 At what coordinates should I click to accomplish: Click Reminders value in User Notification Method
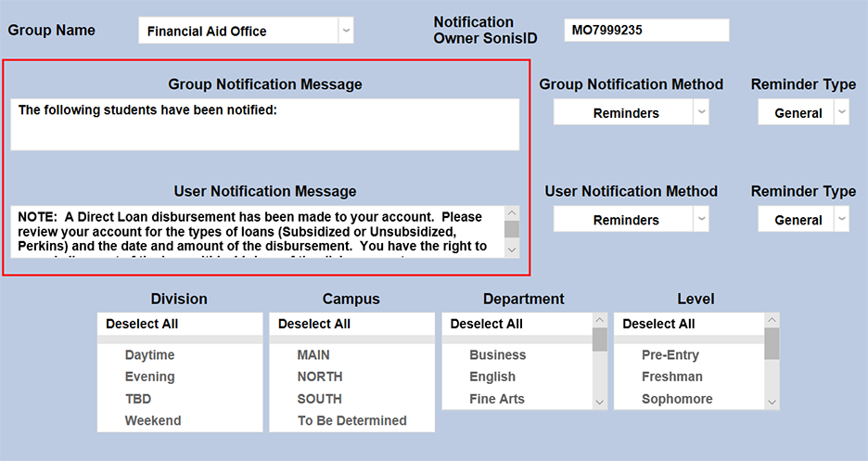[626, 220]
